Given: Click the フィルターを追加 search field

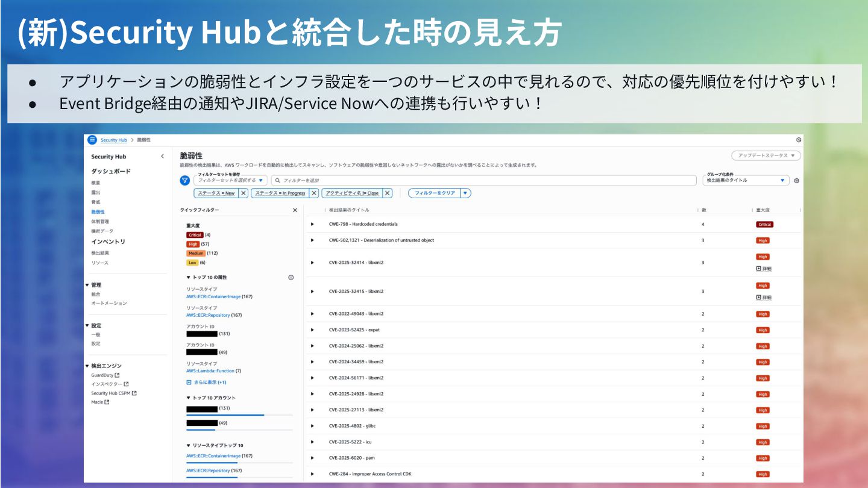Looking at the screenshot, I should [483, 180].
